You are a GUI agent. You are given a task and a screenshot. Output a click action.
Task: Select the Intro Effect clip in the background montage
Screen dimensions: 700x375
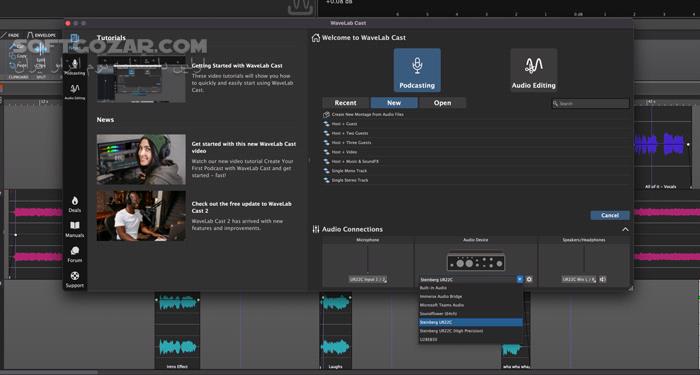[177, 330]
